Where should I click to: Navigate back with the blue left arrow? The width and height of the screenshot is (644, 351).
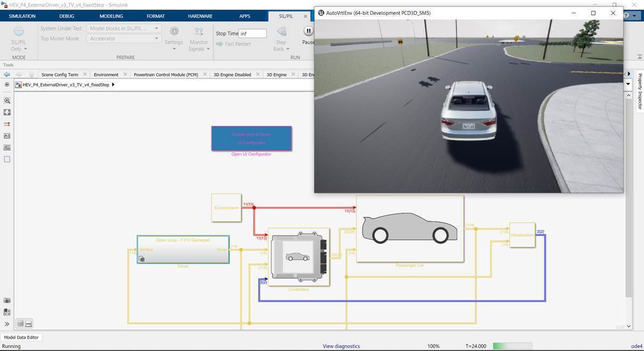[x=7, y=74]
